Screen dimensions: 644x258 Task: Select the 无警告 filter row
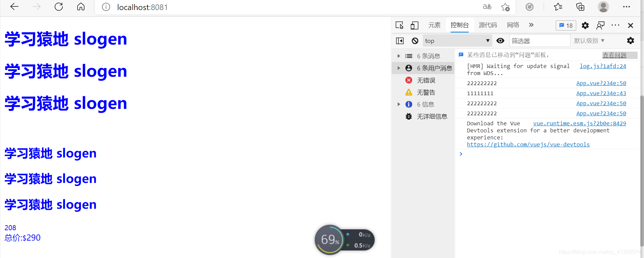[423, 92]
